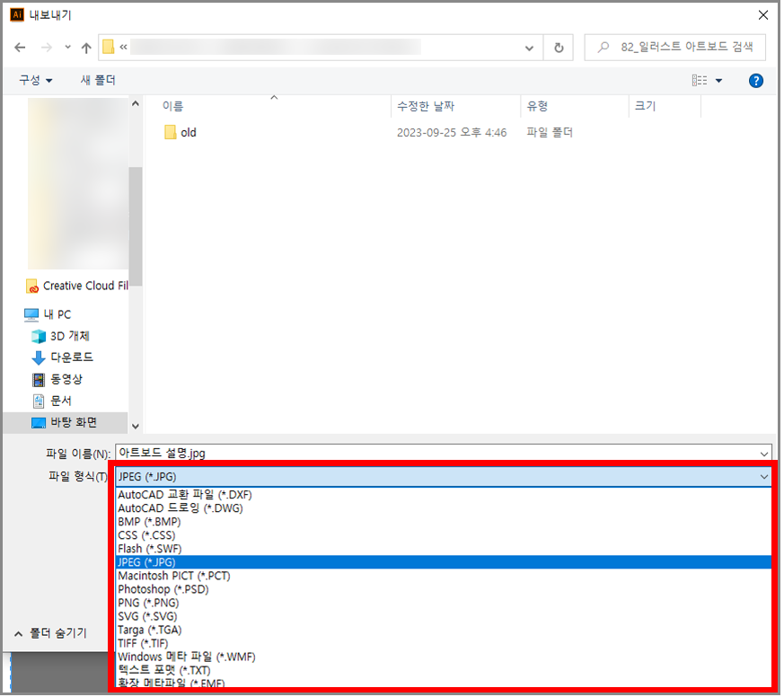Select SVG (*.SVG) file format
The image size is (784, 697).
pyautogui.click(x=147, y=616)
